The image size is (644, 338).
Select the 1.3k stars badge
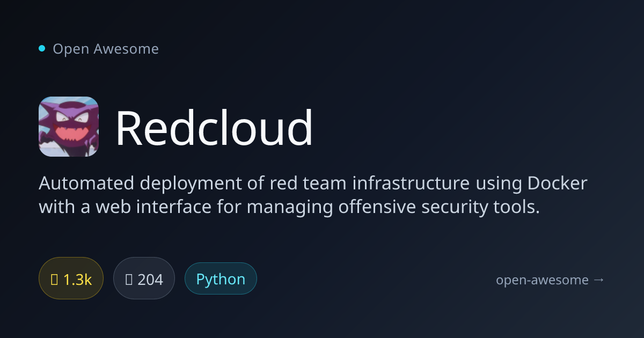(x=71, y=280)
